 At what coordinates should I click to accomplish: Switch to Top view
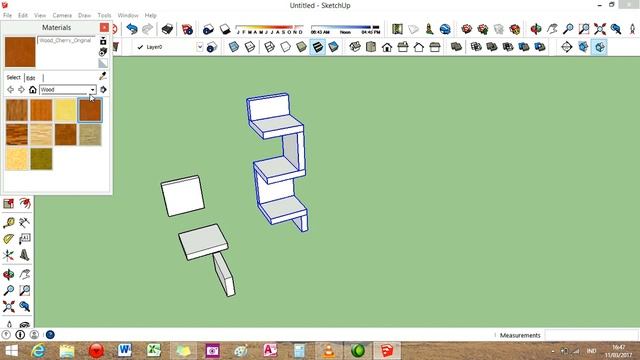371,47
